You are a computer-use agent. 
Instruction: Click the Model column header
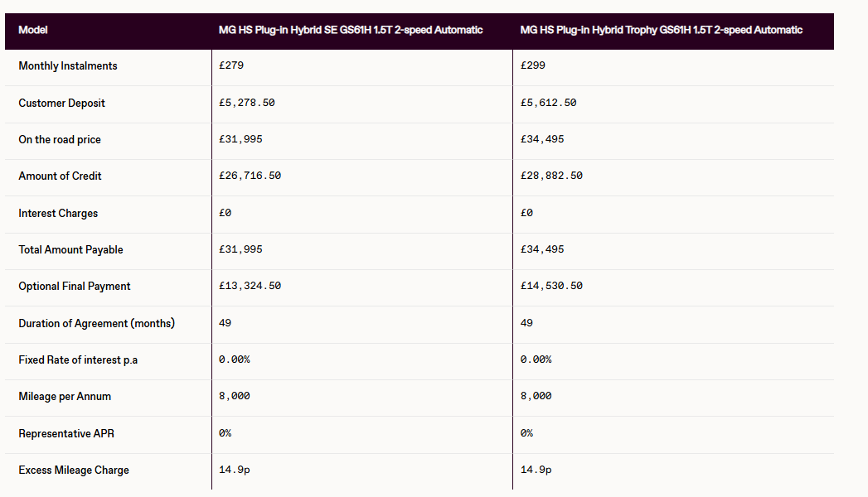[x=32, y=30]
